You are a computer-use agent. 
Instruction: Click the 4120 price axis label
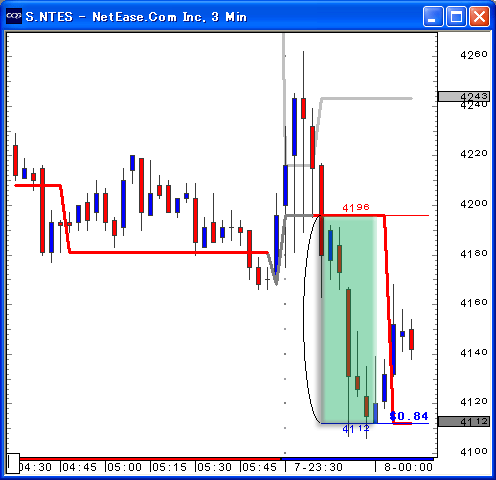pos(474,402)
